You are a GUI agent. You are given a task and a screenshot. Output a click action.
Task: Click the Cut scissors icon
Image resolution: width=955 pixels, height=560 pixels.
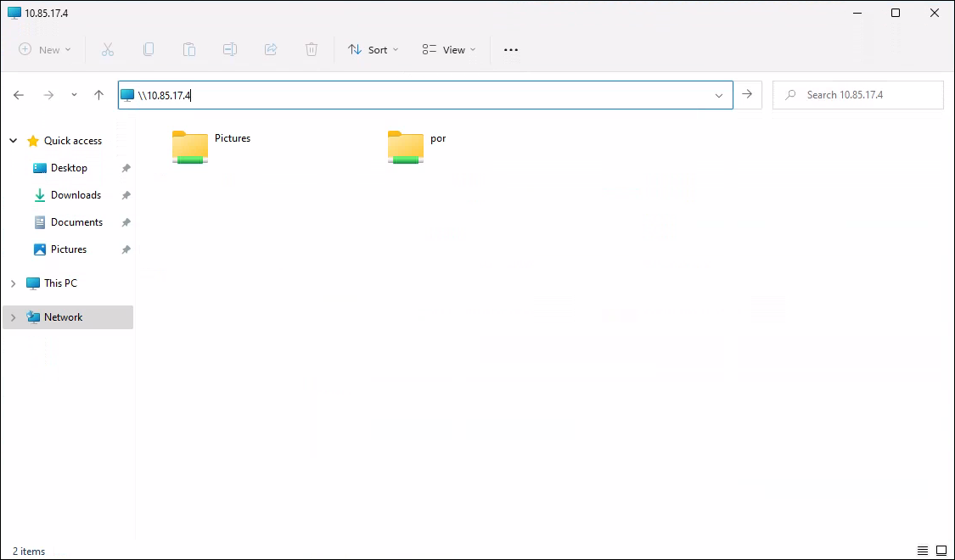(x=108, y=50)
